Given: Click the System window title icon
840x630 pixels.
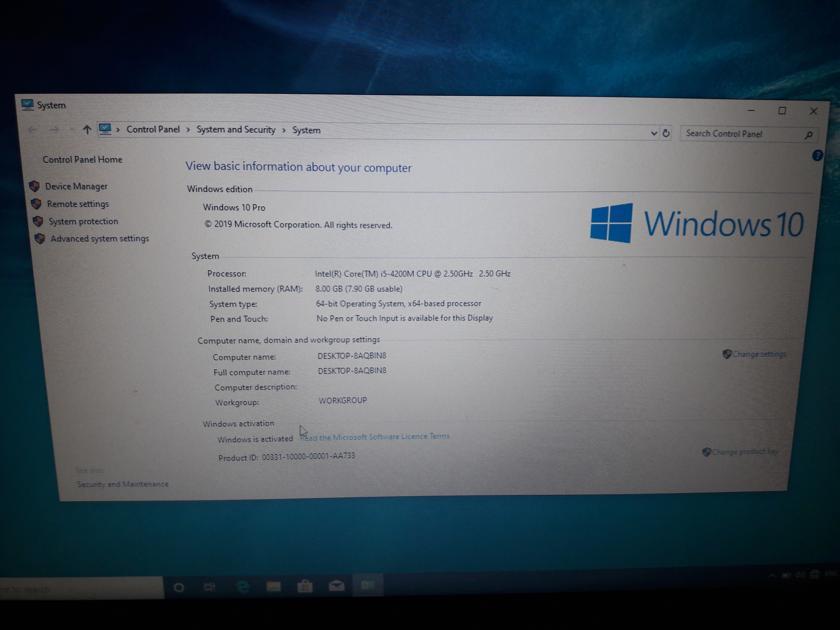Looking at the screenshot, I should coord(27,104).
